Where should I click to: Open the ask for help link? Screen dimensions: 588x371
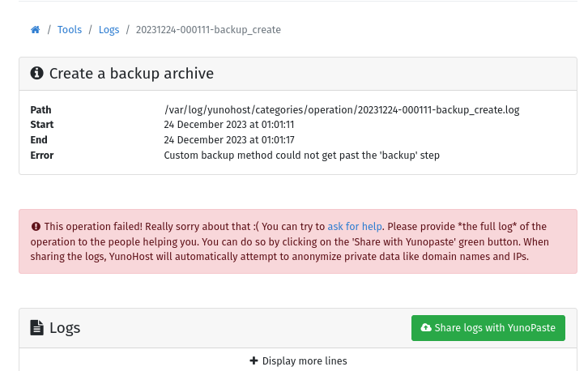tap(355, 227)
